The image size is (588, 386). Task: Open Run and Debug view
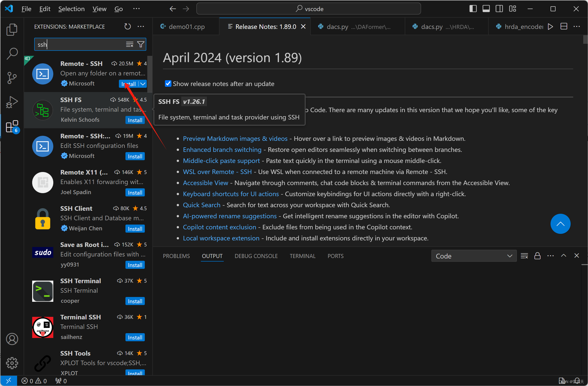pos(12,102)
